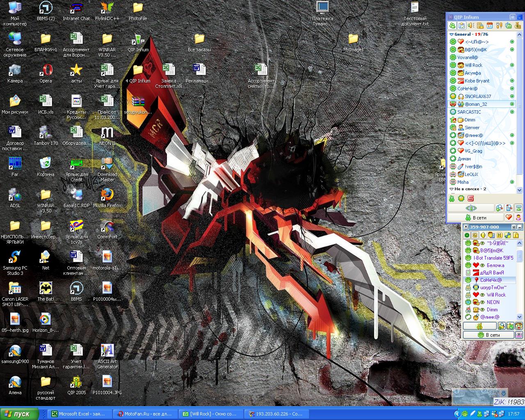Open the 'пуск' Start button
This screenshot has width=525, height=420.
19,414
